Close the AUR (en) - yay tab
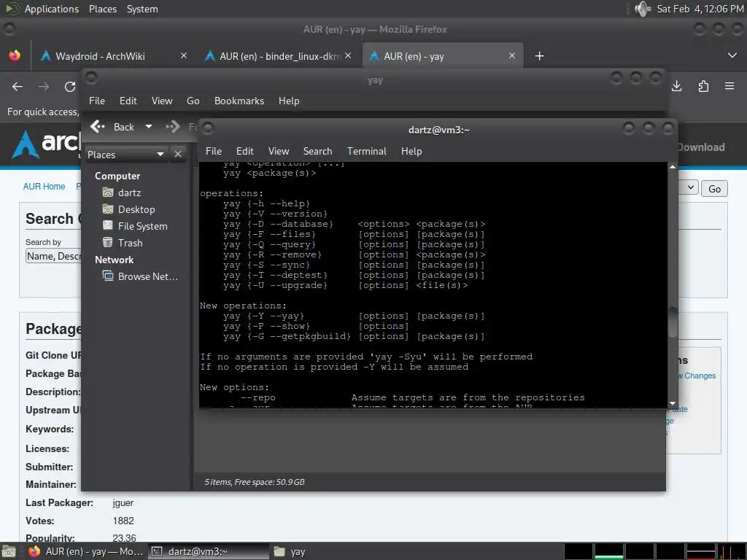The width and height of the screenshot is (747, 560). [x=512, y=55]
